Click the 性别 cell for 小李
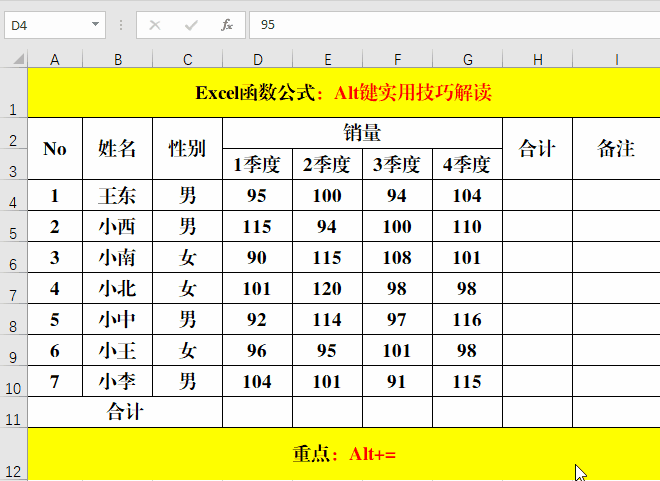660x481 pixels. click(x=187, y=381)
